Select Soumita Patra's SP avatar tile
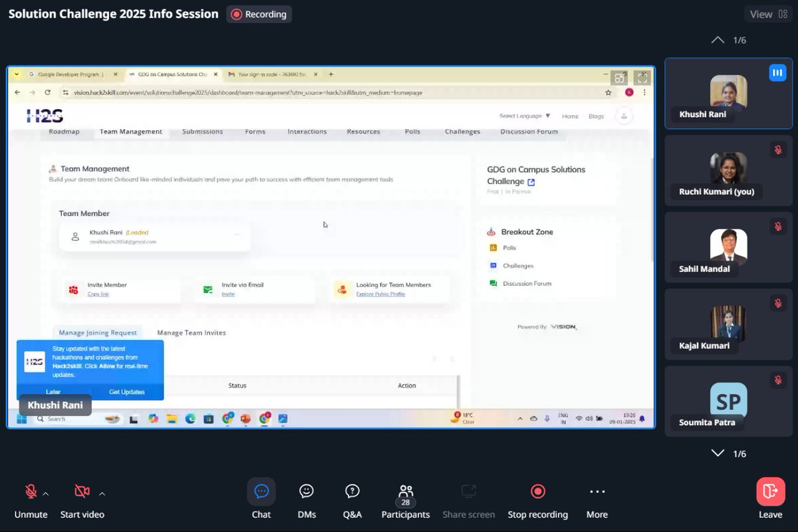This screenshot has height=532, width=798. point(729,400)
